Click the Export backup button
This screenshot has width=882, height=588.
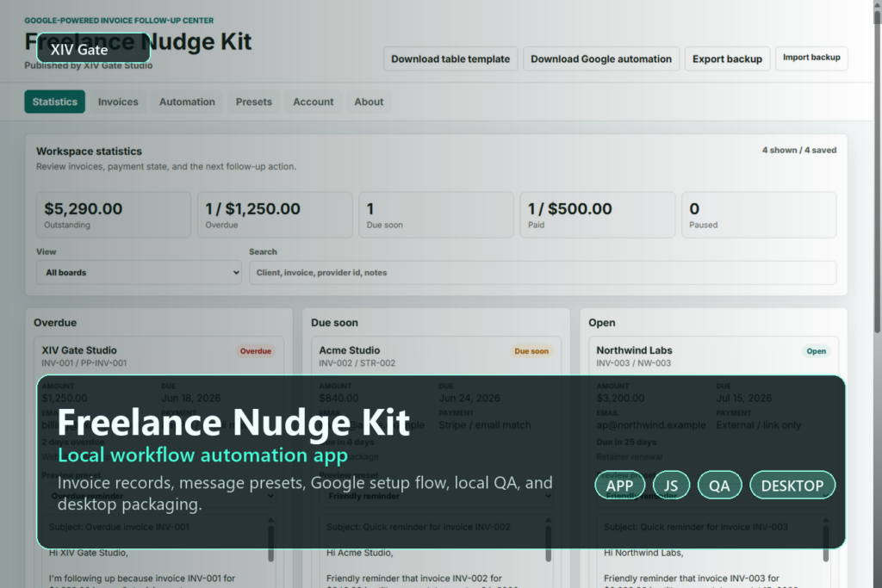727,59
